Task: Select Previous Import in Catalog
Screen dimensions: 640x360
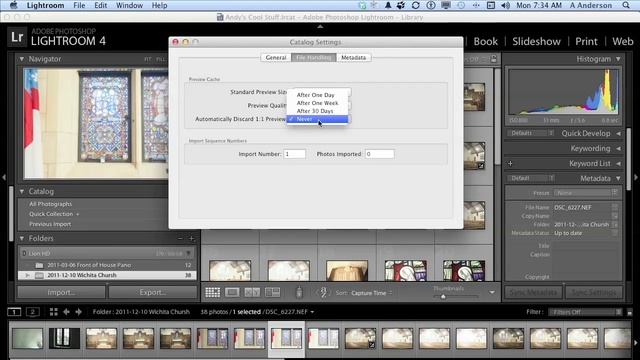Action: pyautogui.click(x=50, y=224)
